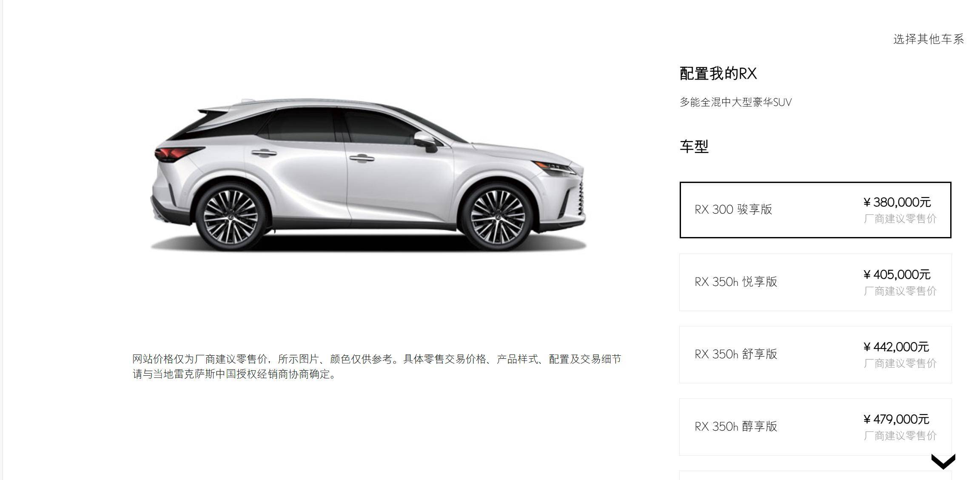
Task: Open the 选择其他车系 link
Action: pos(928,39)
